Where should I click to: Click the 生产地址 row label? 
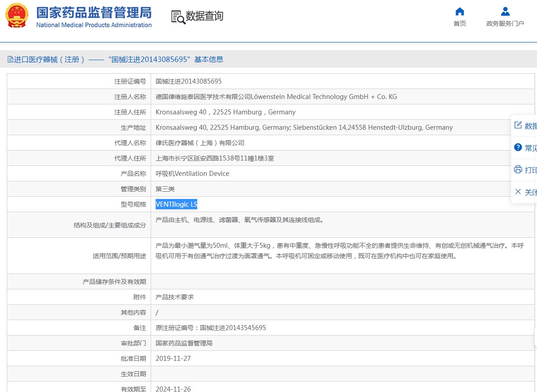133,128
